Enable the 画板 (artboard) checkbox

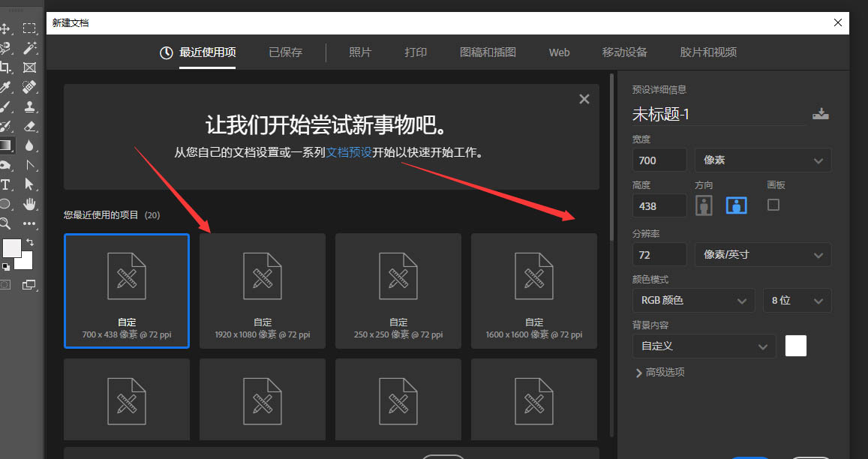pyautogui.click(x=773, y=205)
